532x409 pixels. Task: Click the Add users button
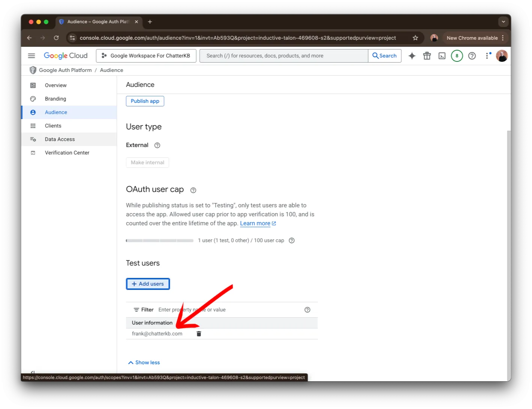pos(148,284)
